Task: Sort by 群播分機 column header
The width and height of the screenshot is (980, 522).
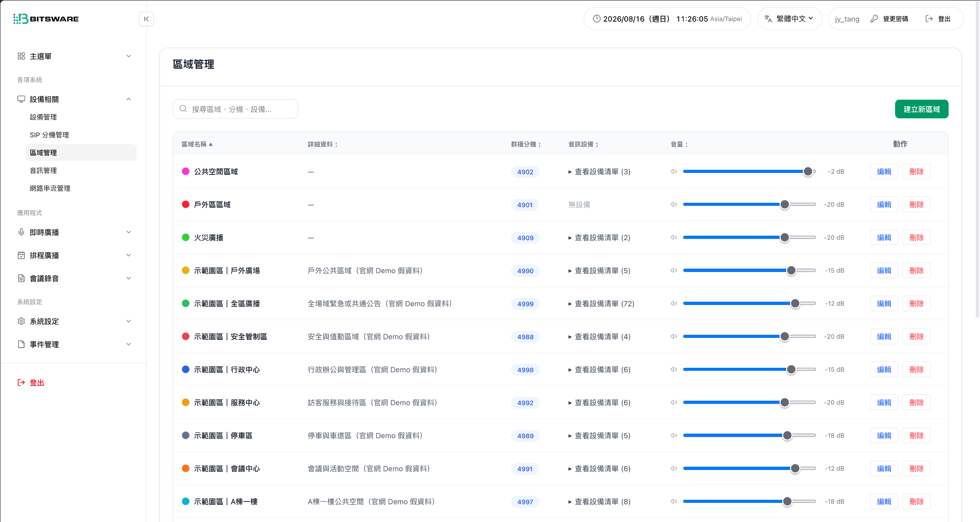Action: 526,144
